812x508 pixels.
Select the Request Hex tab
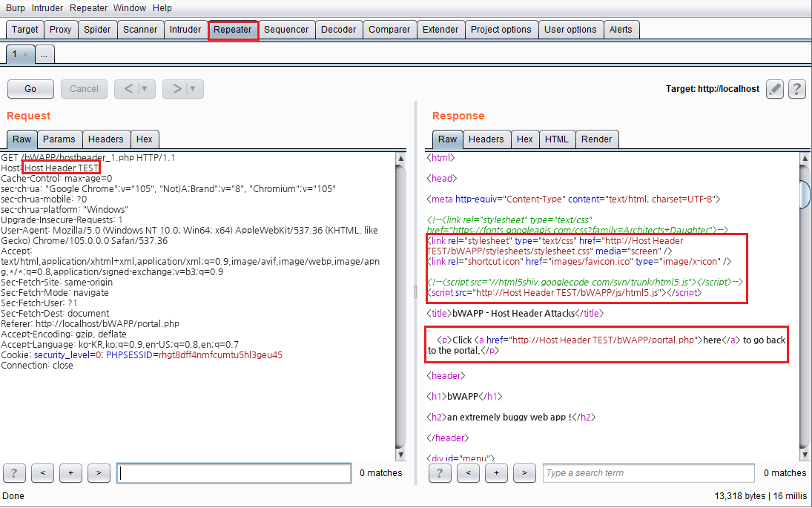pos(145,139)
